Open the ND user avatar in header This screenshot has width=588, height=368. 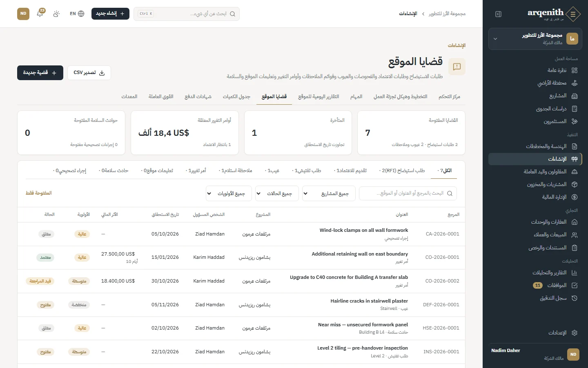[23, 13]
